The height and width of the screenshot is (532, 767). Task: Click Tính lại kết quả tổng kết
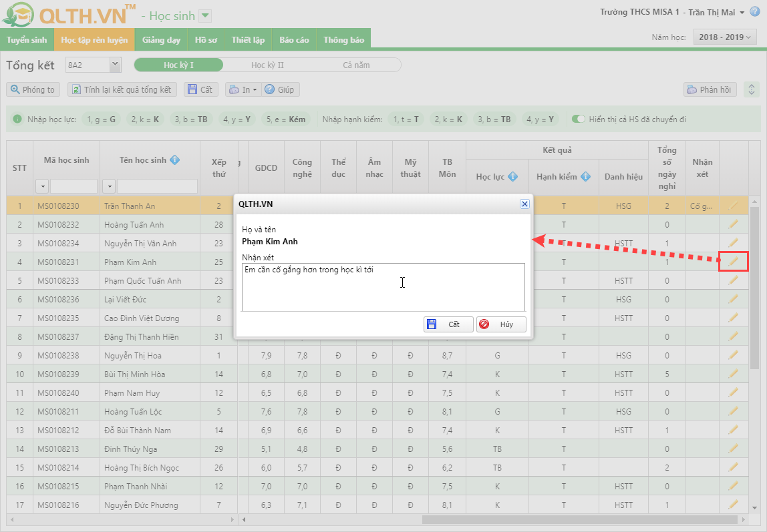122,89
